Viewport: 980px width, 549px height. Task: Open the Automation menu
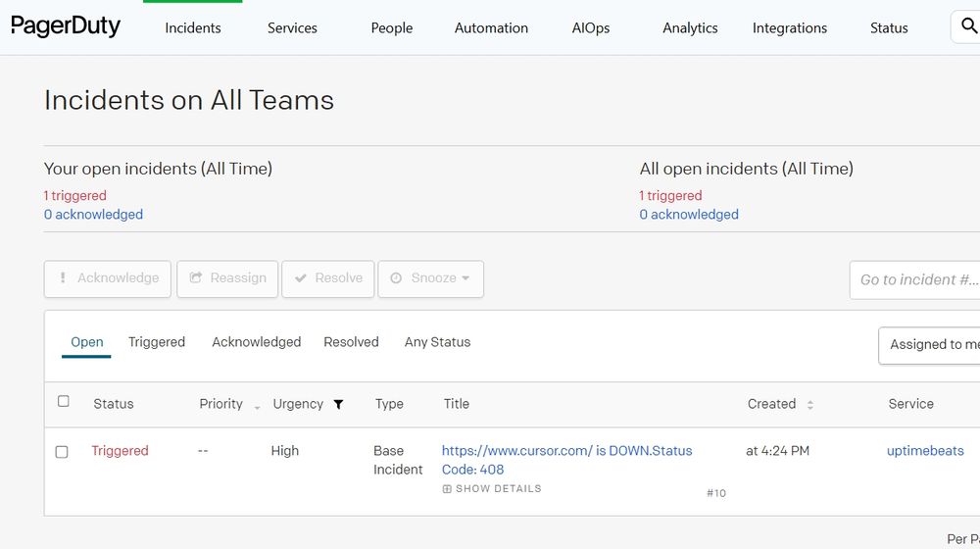pos(491,28)
